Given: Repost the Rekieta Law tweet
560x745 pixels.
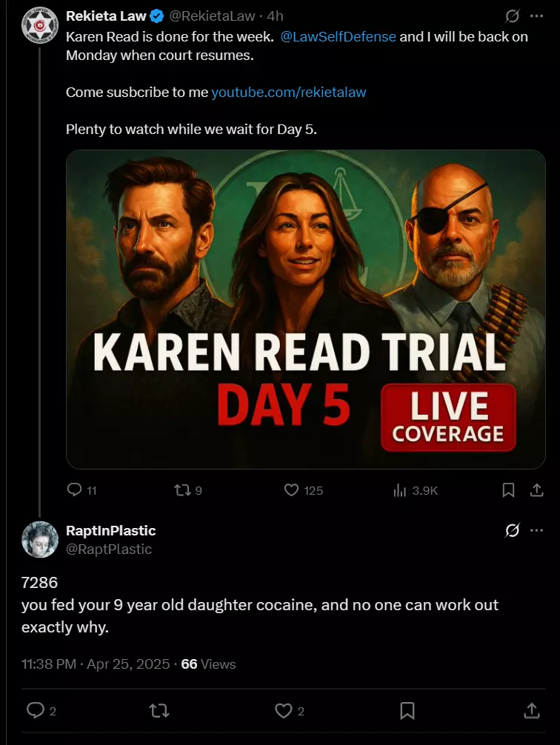Looking at the screenshot, I should [x=188, y=490].
